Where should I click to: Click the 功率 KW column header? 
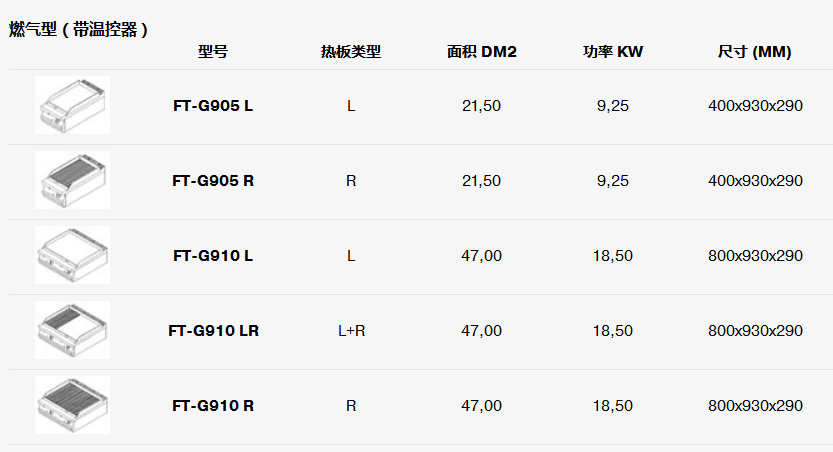tap(613, 52)
